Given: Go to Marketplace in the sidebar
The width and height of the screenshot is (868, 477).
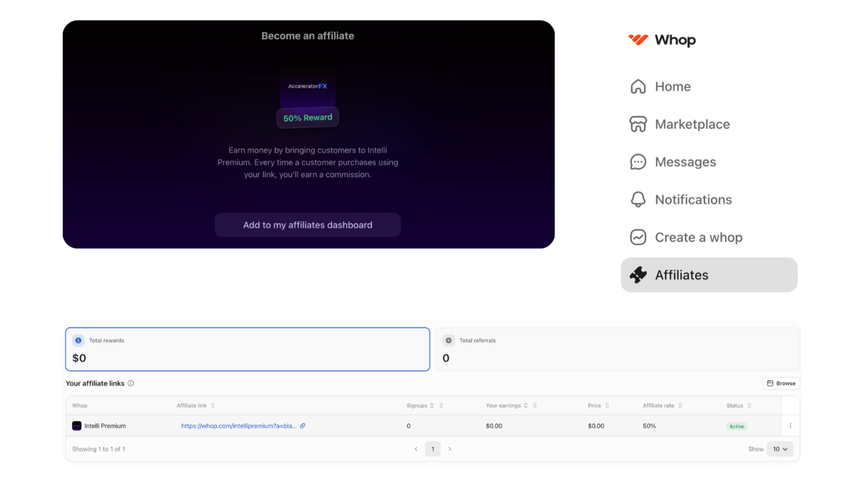Looking at the screenshot, I should click(692, 124).
